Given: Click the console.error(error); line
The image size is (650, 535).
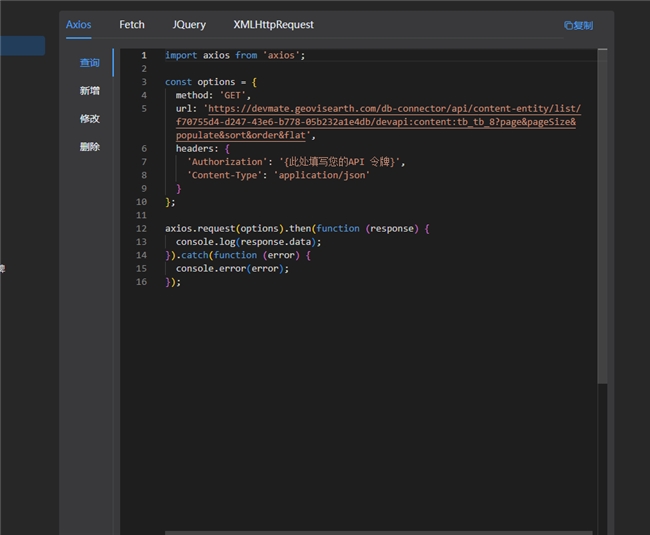Looking at the screenshot, I should [x=232, y=269].
